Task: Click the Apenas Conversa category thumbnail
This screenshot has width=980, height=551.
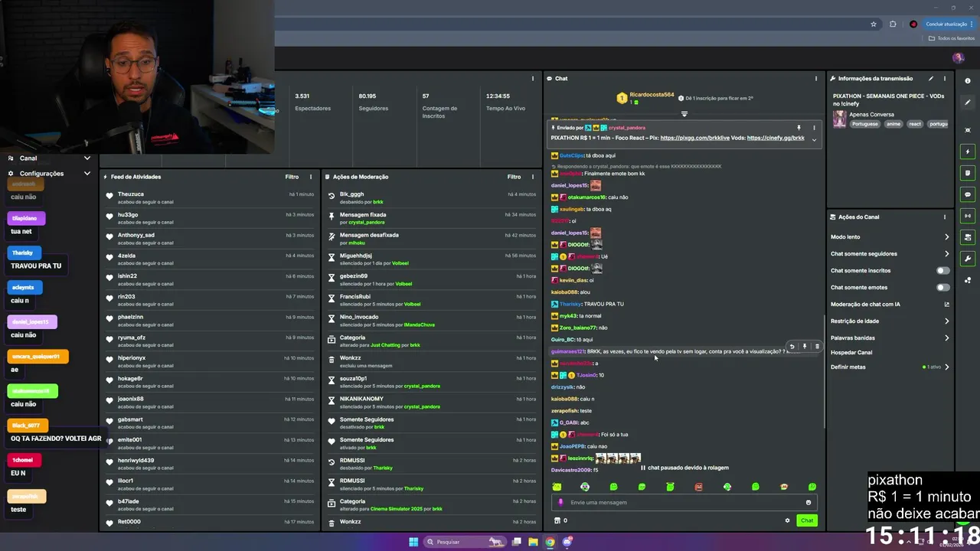Action: click(840, 119)
